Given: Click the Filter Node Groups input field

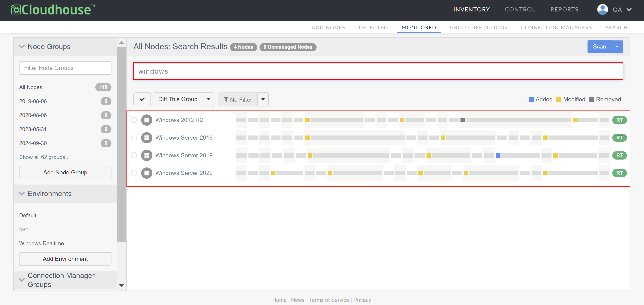Looking at the screenshot, I should (65, 68).
